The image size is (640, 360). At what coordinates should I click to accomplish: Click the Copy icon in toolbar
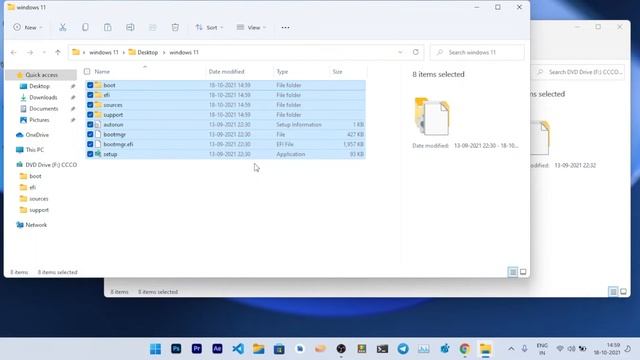click(85, 27)
